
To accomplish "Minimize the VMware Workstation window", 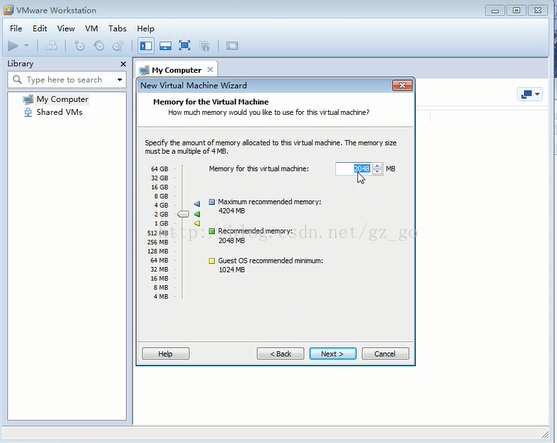I will click(x=494, y=11).
